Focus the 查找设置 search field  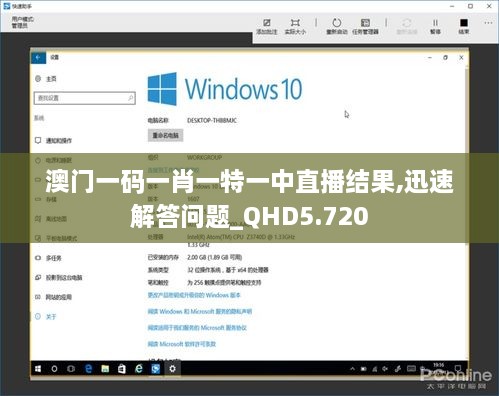85,98
